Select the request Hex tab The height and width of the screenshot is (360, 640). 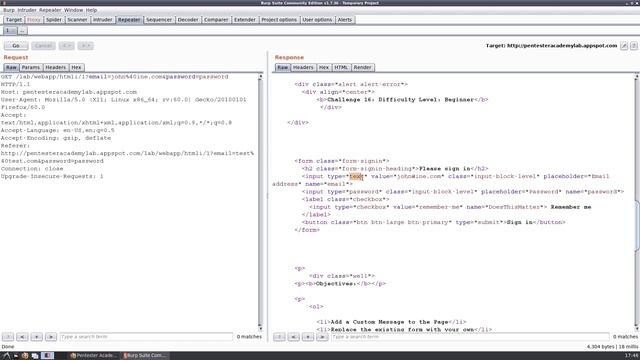point(76,67)
